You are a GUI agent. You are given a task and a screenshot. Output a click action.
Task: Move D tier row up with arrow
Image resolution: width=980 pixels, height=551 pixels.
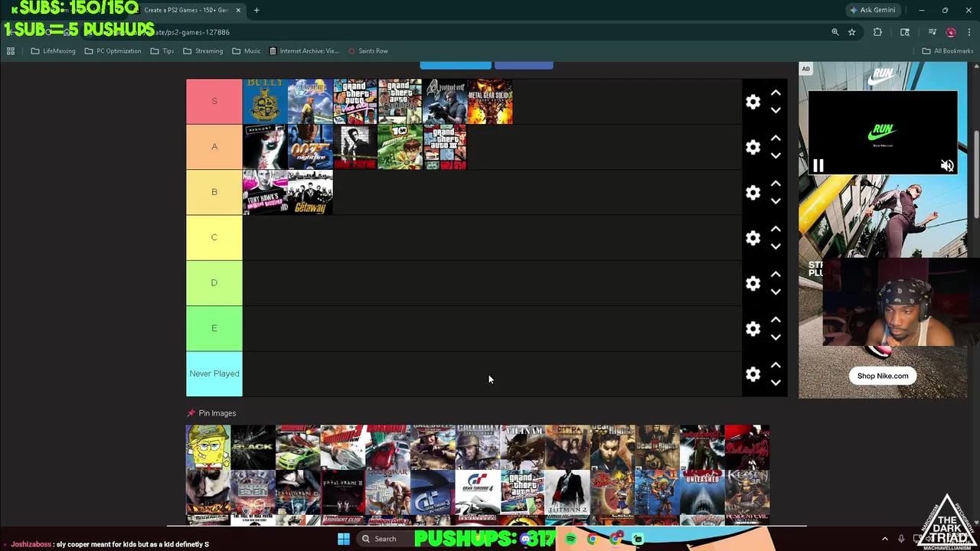click(x=776, y=274)
